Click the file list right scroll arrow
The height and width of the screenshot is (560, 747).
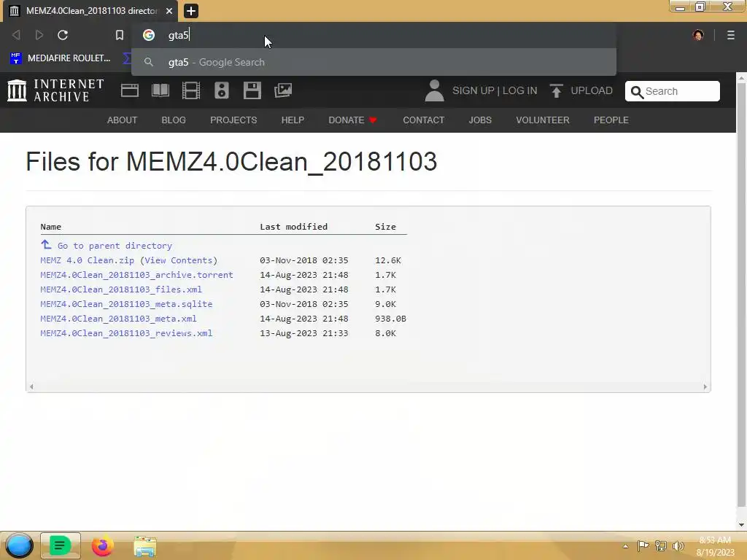pyautogui.click(x=705, y=386)
